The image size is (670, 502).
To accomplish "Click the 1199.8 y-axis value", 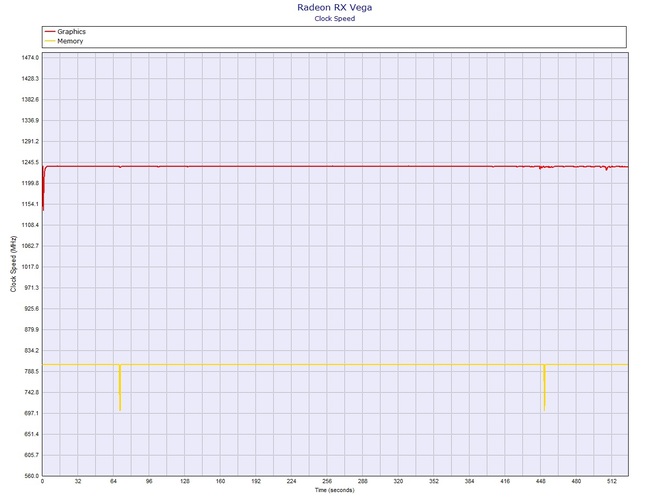I will point(30,183).
